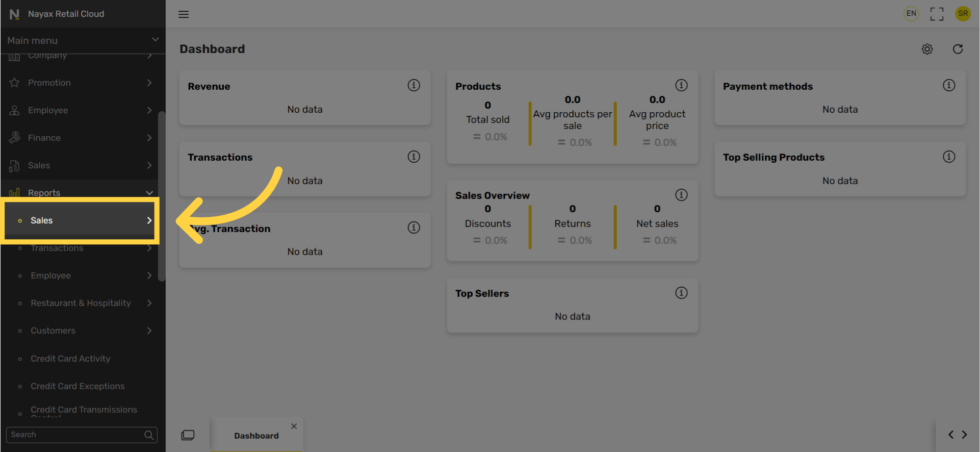Click the search magnifier icon
The height and width of the screenshot is (452, 980).
[149, 435]
